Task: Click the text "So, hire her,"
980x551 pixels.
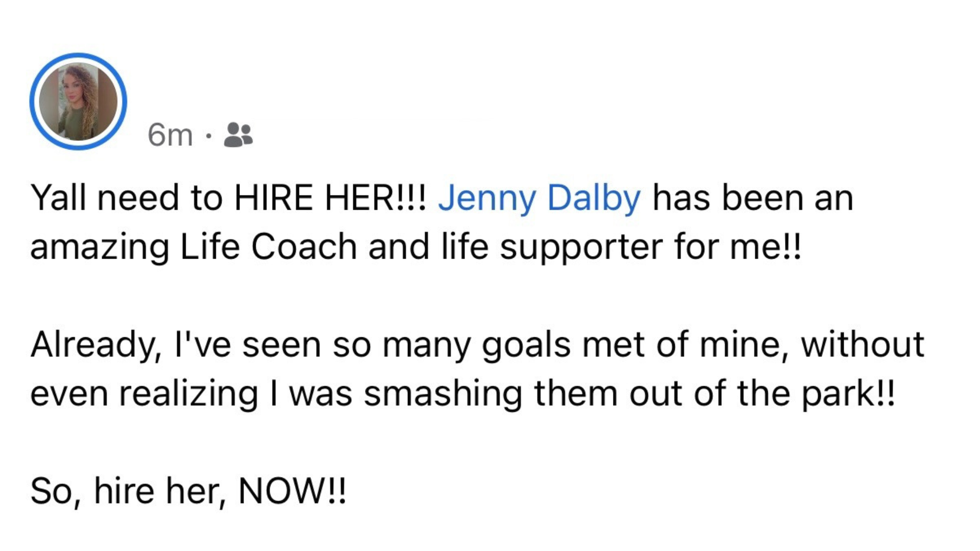Action: [128, 491]
